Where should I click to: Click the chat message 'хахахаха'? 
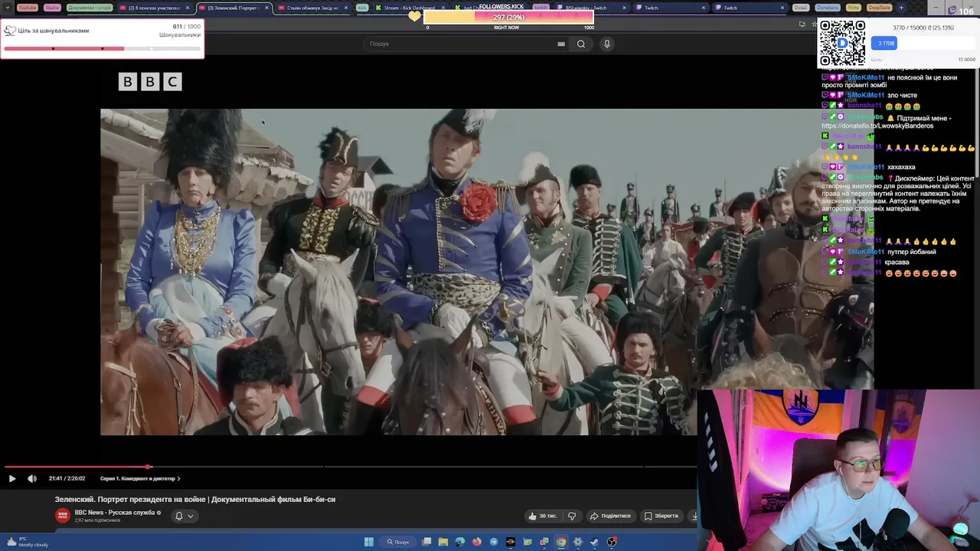pos(901,167)
